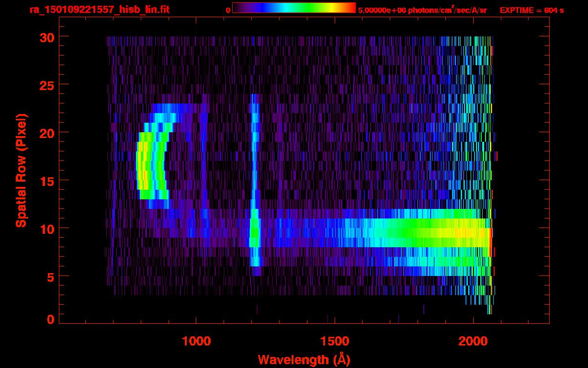The height and width of the screenshot is (368, 588).
Task: Click the y-axis tick label 15
Action: (x=46, y=181)
